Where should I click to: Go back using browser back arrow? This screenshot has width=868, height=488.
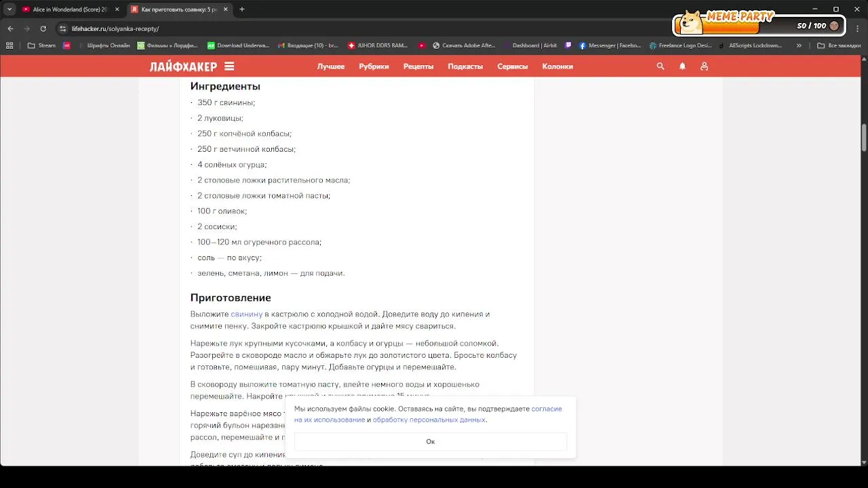click(x=10, y=28)
